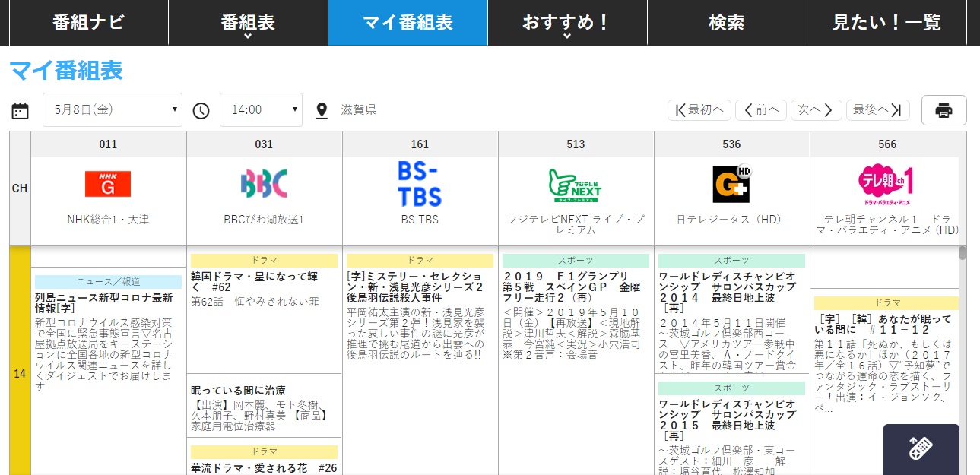Image resolution: width=980 pixels, height=475 pixels.
Task: Open 列島ニュース新型コロナ最新情報 program
Action: click(x=103, y=304)
